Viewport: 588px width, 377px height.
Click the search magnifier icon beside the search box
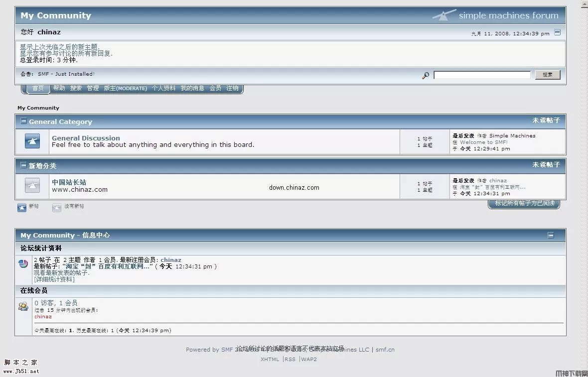426,75
